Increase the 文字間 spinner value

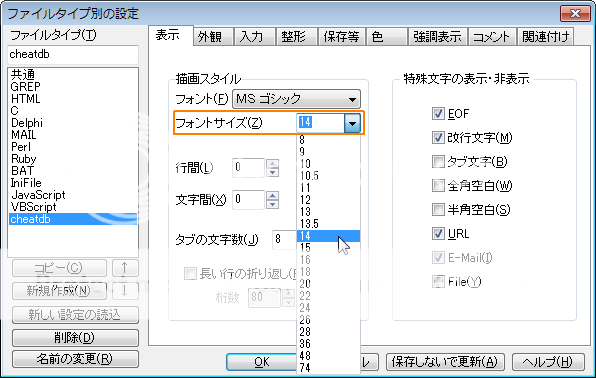pos(273,195)
